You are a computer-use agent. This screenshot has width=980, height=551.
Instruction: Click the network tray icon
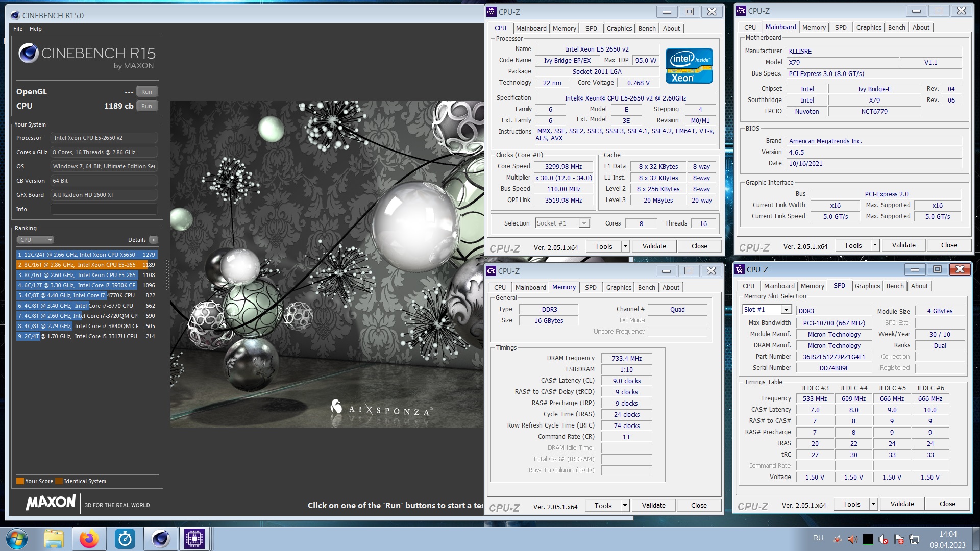pos(914,539)
